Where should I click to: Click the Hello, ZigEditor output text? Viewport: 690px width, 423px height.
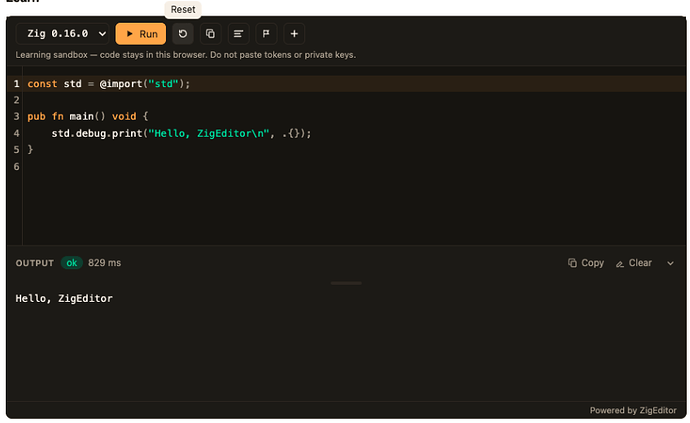point(64,298)
